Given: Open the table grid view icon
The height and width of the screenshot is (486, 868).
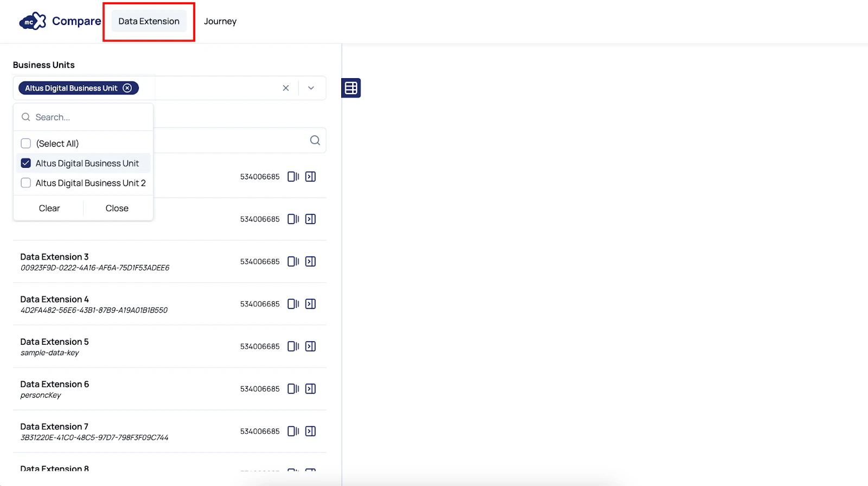Looking at the screenshot, I should click(351, 88).
